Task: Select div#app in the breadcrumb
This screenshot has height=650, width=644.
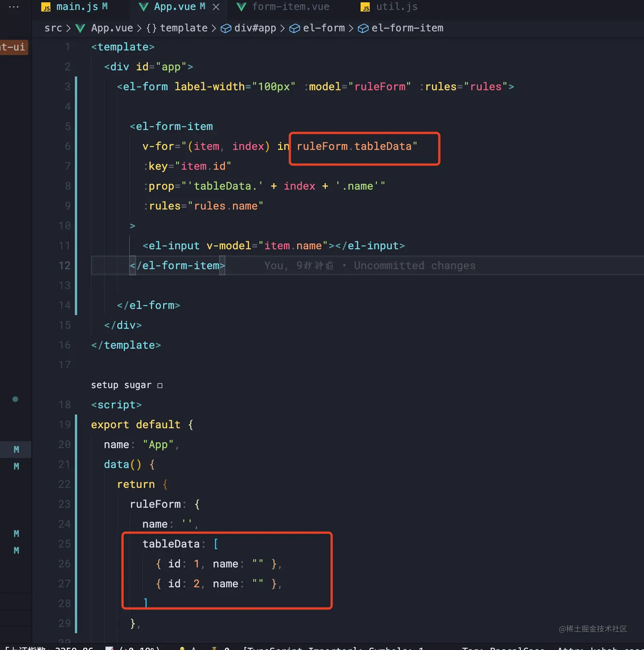Action: pos(255,28)
